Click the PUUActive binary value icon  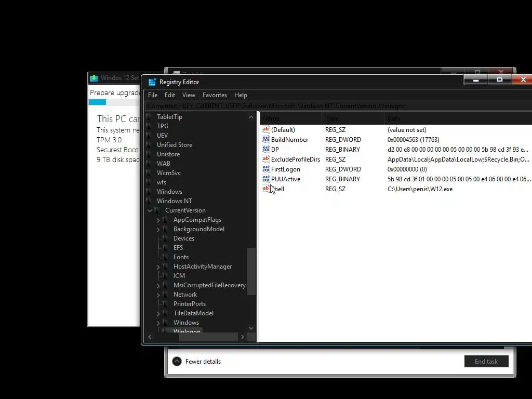tap(265, 179)
